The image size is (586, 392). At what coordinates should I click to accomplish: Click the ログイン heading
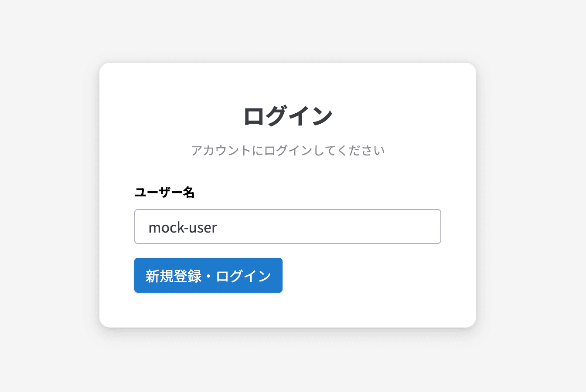288,115
